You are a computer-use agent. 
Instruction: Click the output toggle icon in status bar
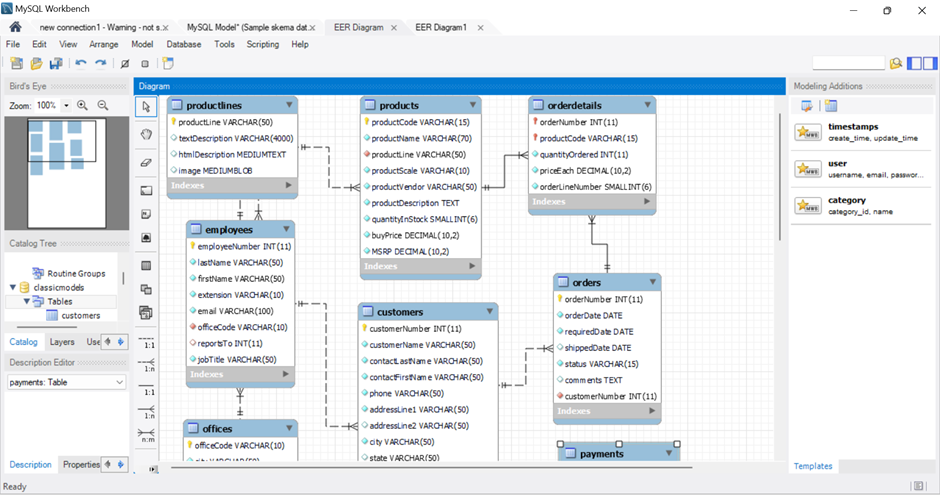pos(918,486)
